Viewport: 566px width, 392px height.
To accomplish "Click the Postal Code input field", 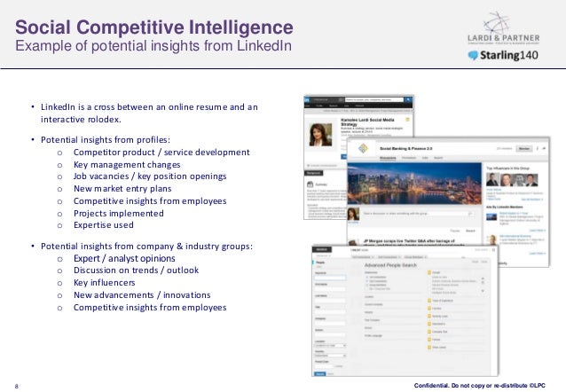I will click(x=324, y=366).
